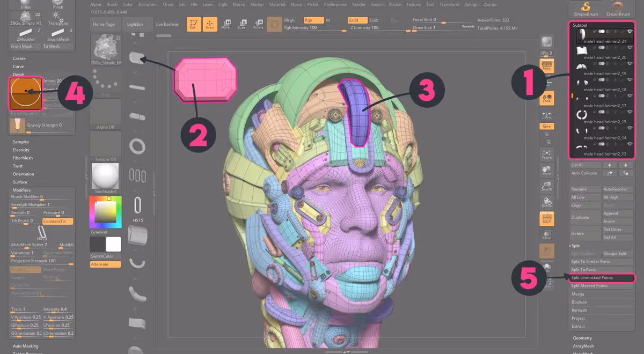
Task: Activate the Draw mode button
Action: coord(210,25)
